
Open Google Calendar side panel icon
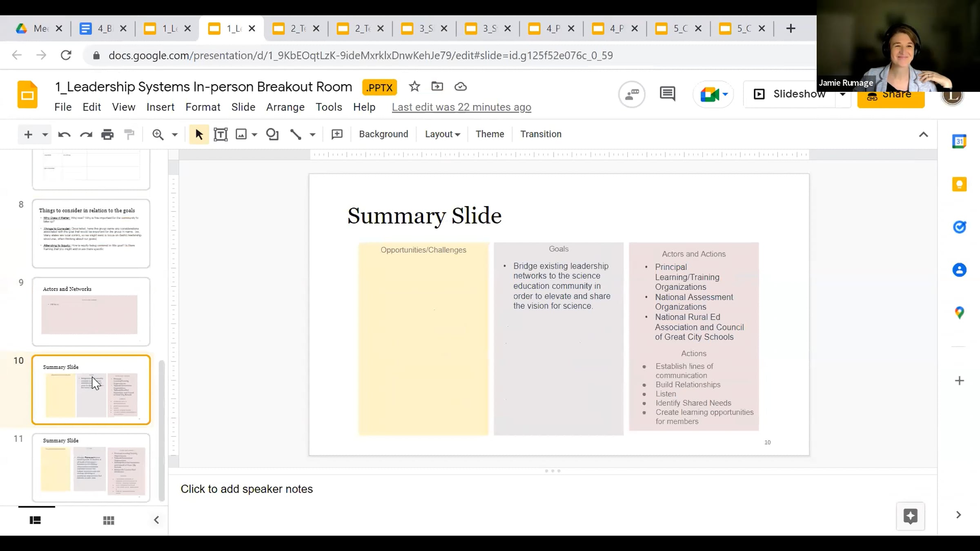coord(959,142)
